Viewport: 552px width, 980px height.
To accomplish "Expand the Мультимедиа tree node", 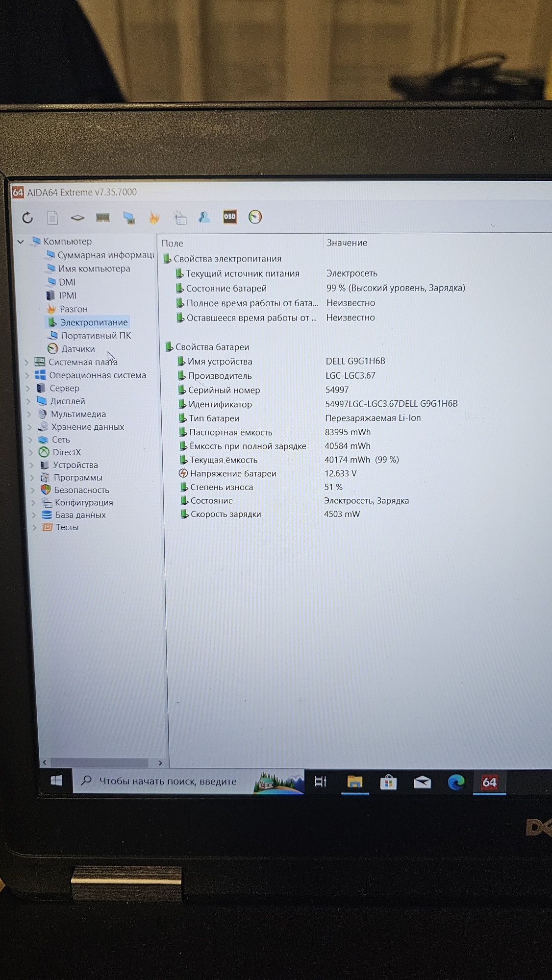I will coord(29,414).
